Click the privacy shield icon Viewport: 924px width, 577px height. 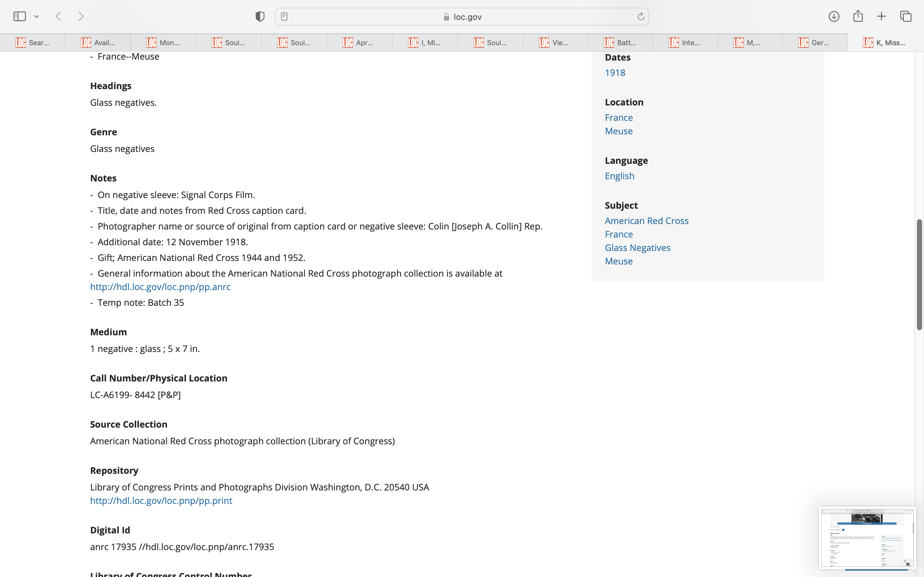260,16
